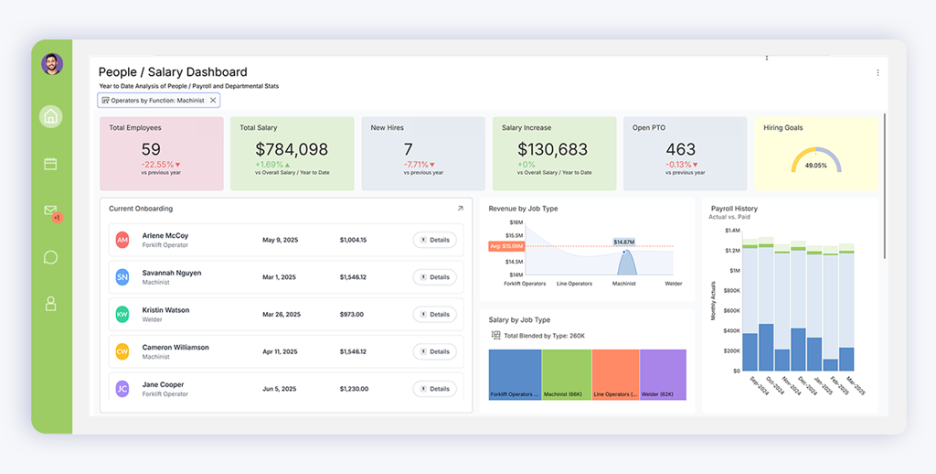Open the Chat messages sidebar icon
This screenshot has width=936, height=474.
point(51,257)
